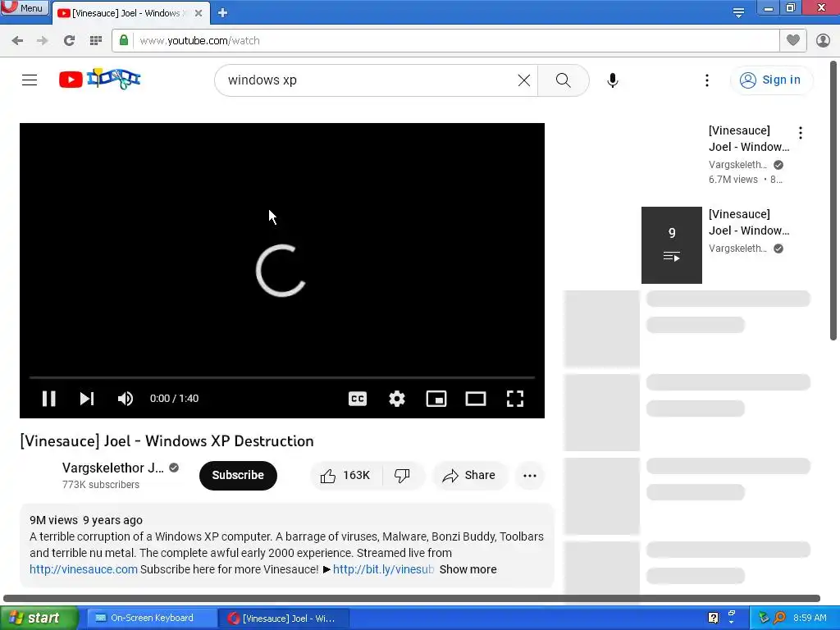
Task: Open the YouTube hamburger guide menu
Action: tap(30, 80)
